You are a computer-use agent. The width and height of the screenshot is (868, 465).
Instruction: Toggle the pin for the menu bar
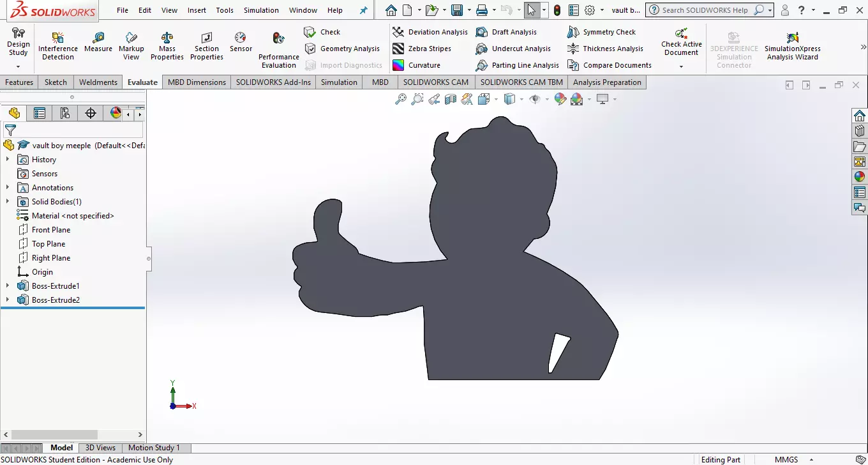364,10
